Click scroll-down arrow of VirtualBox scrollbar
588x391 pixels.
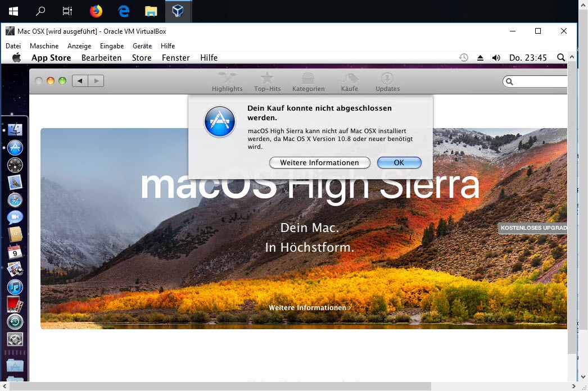[x=582, y=377]
